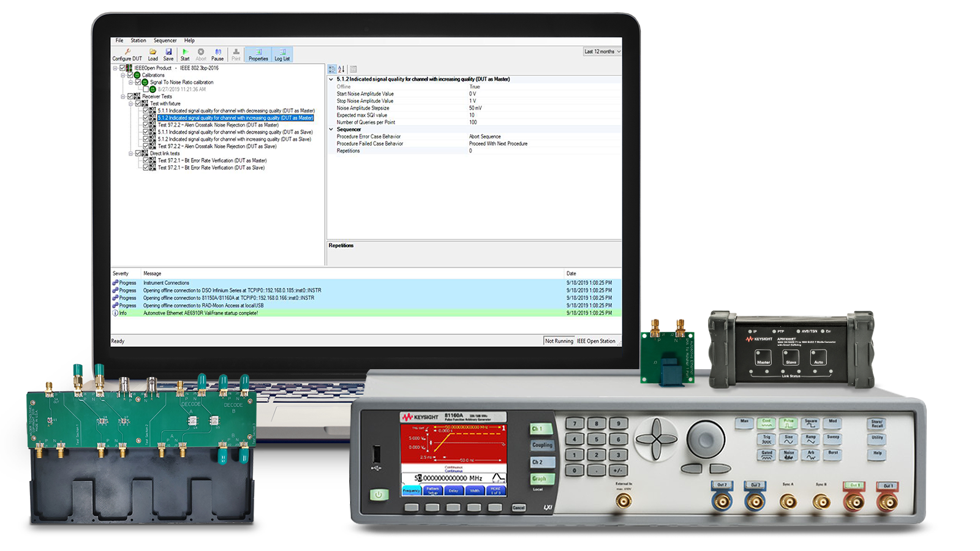Toggle the Calibrations checkbox
The image size is (980, 551).
pyautogui.click(x=130, y=75)
